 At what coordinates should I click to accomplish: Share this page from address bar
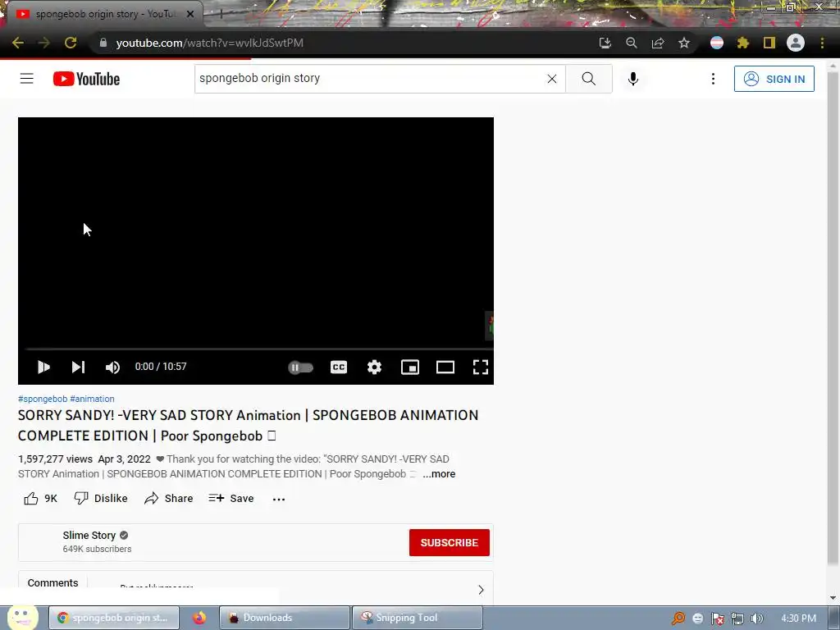click(x=658, y=43)
